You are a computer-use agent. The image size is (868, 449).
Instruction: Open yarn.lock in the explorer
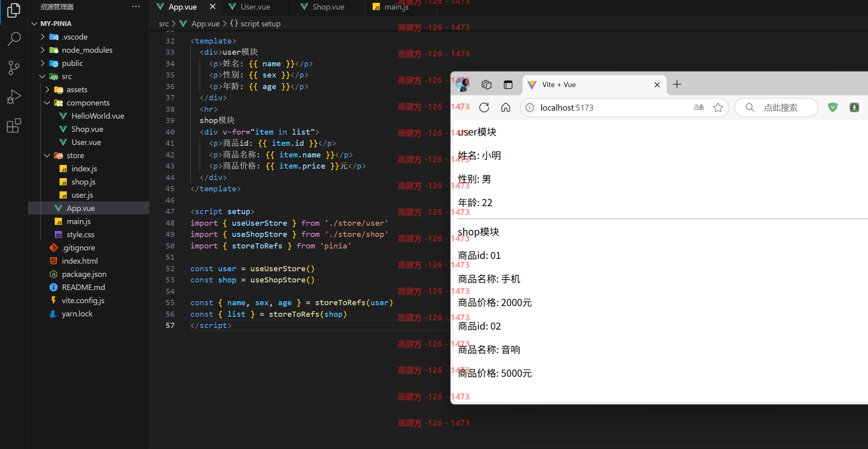(x=77, y=314)
